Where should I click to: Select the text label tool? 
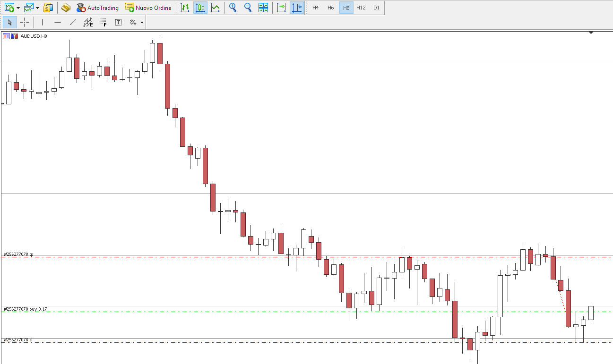[x=118, y=22]
